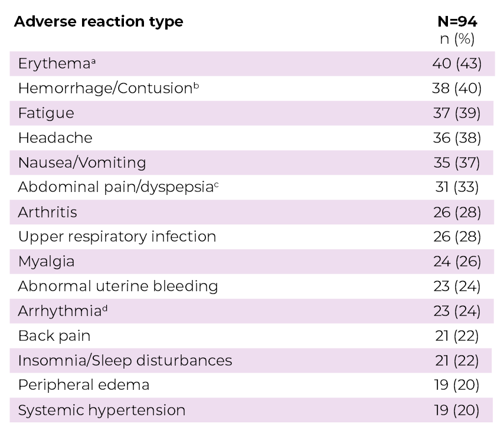Click the Headache row label
This screenshot has height=433, width=504.
[55, 138]
